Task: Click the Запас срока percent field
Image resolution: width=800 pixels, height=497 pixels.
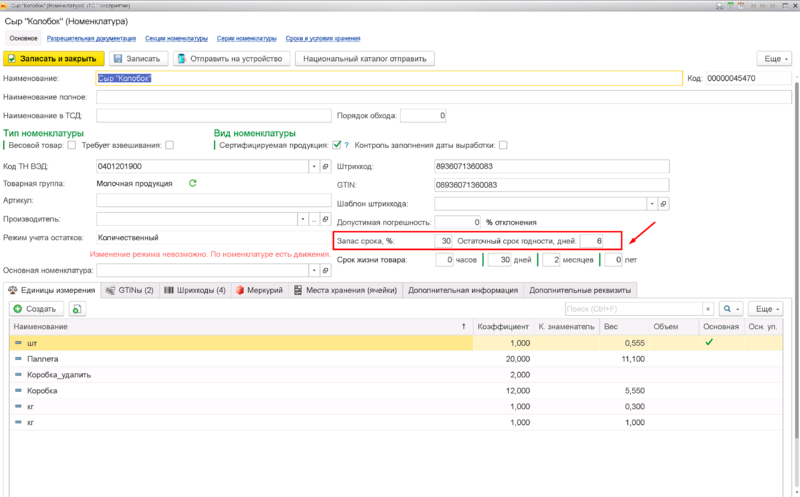Action: point(443,241)
